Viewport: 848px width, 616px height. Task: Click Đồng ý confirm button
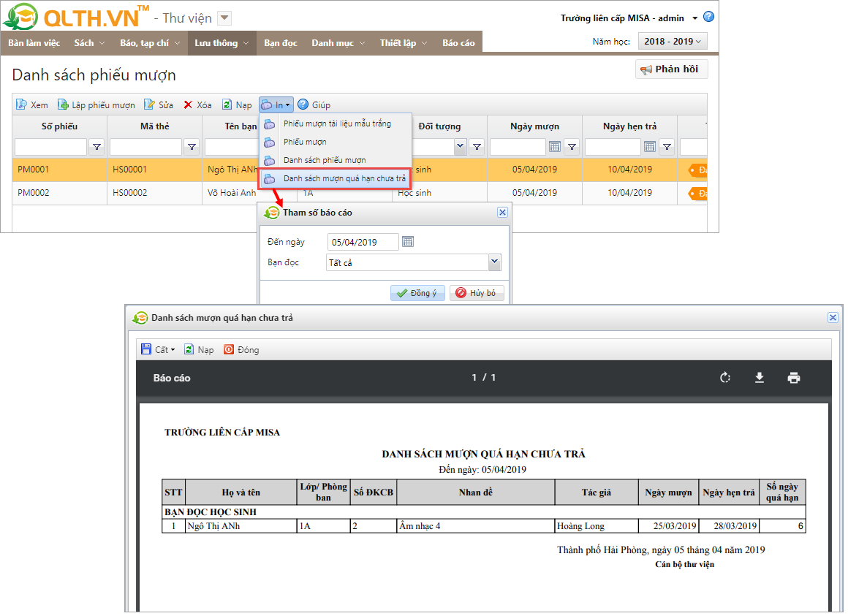[x=417, y=293]
